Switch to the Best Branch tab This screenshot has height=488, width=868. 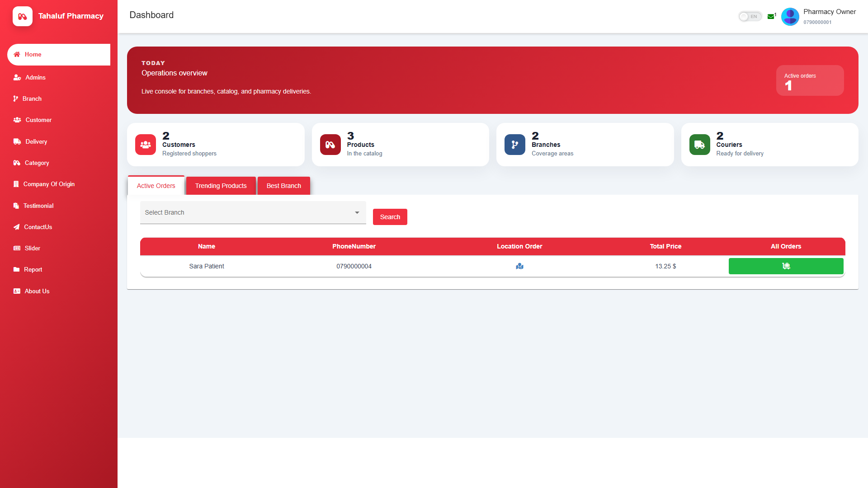coord(284,186)
